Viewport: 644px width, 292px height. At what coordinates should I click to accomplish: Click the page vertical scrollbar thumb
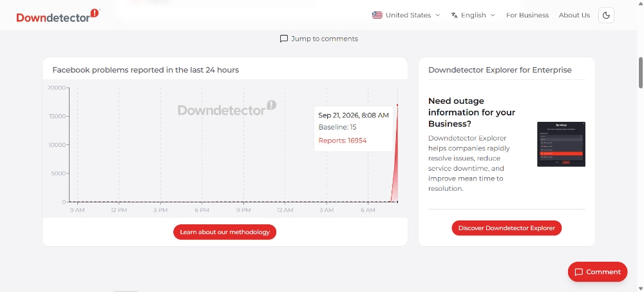click(641, 72)
